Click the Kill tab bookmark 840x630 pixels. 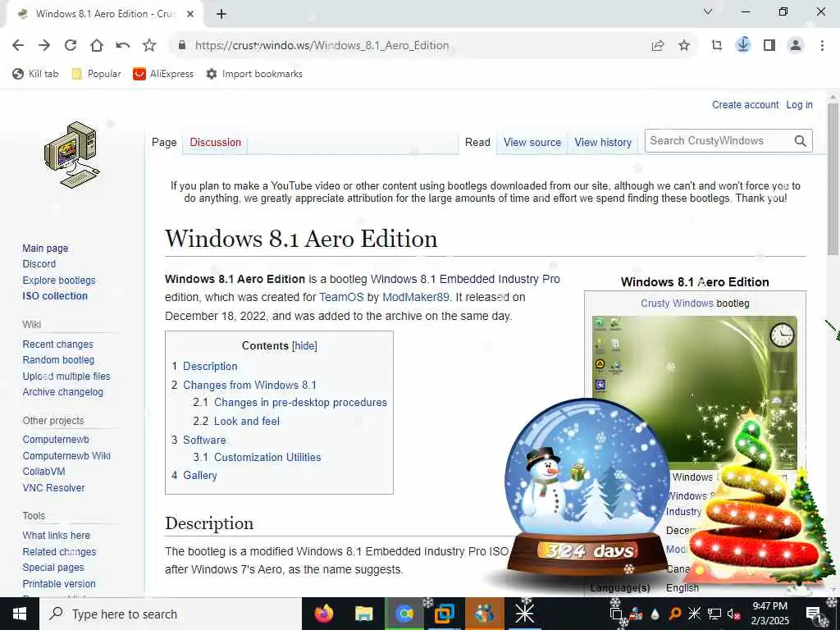click(x=35, y=74)
